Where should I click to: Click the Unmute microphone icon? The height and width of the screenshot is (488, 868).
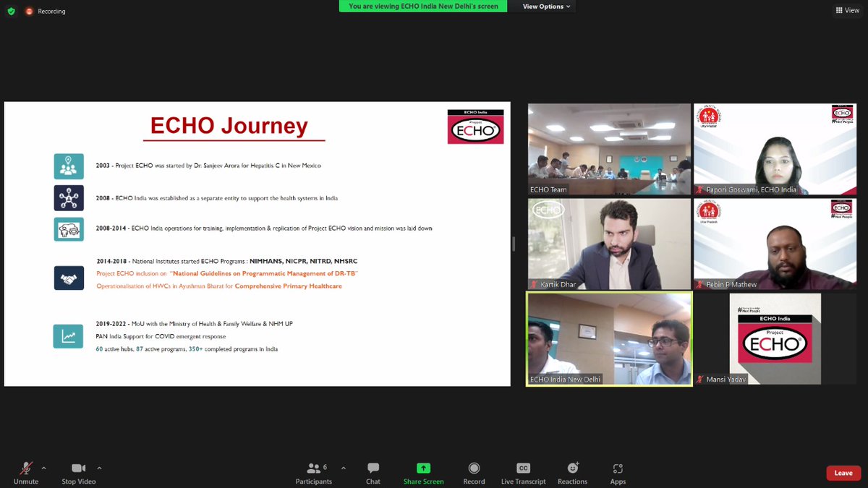coord(26,468)
